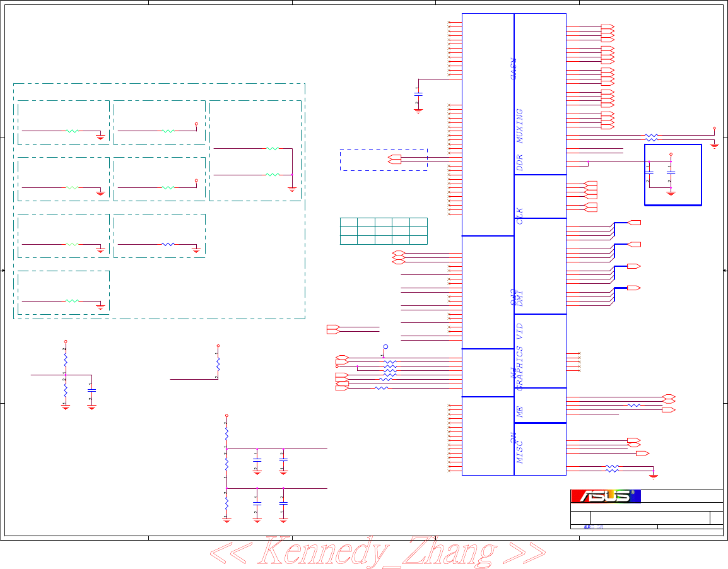Select the solid blue box with two capacitors
728x569 pixels.
672,175
